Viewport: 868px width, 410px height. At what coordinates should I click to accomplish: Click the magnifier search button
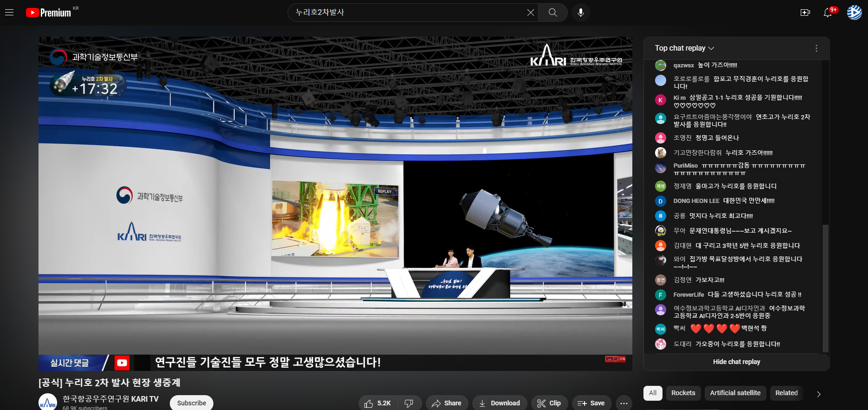[x=553, y=13]
